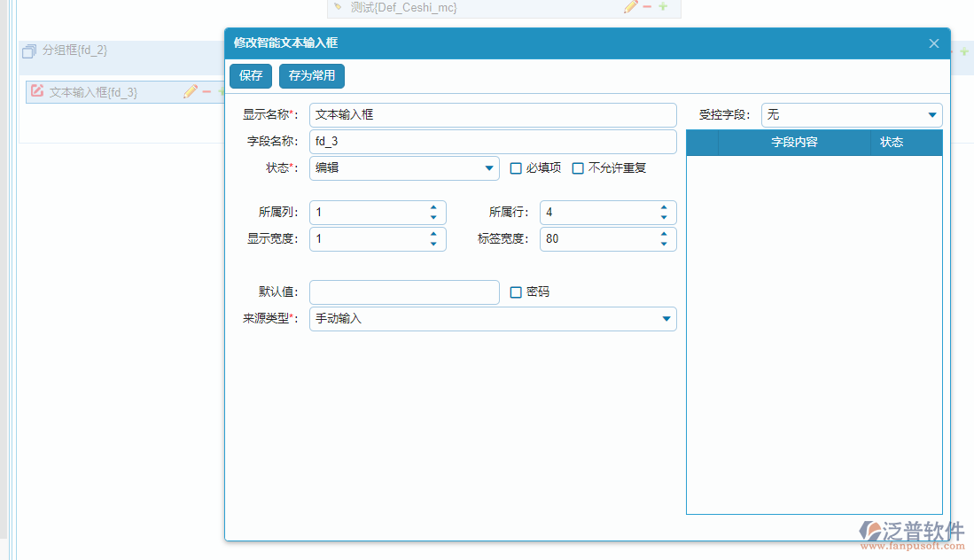Image resolution: width=974 pixels, height=560 pixels.
Task: Click the 存为常用 button
Action: pos(311,76)
